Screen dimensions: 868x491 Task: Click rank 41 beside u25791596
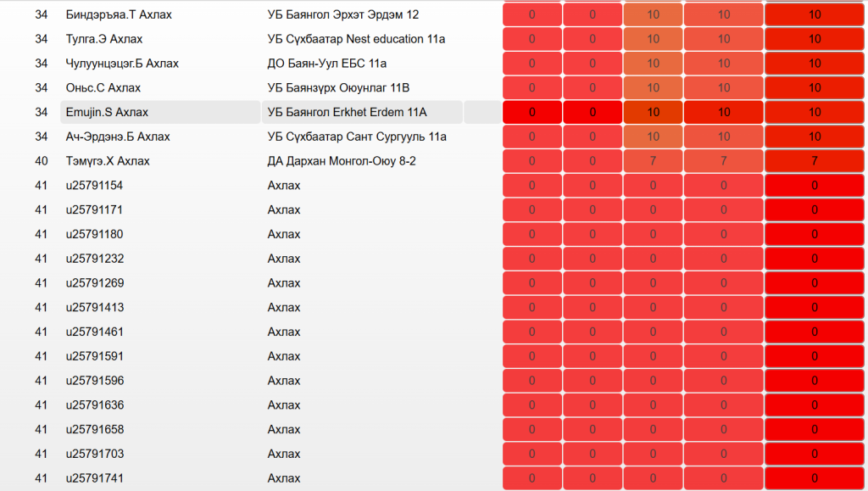click(42, 381)
